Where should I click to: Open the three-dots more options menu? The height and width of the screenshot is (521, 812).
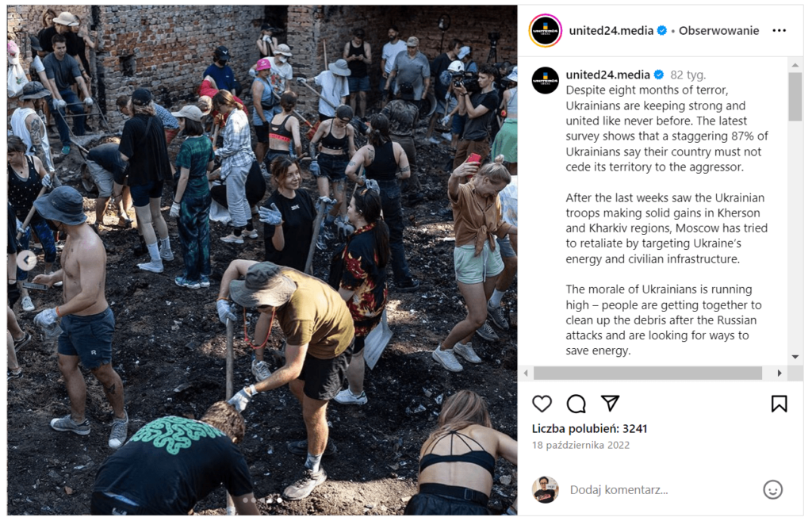point(779,31)
